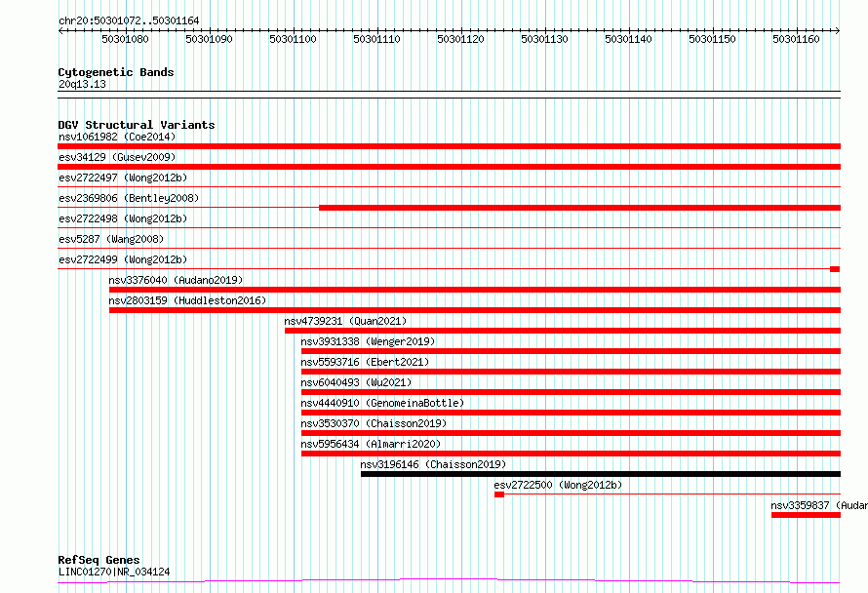Click the esv2369806 (Bentley2008) label
The width and height of the screenshot is (868, 593).
129,198
